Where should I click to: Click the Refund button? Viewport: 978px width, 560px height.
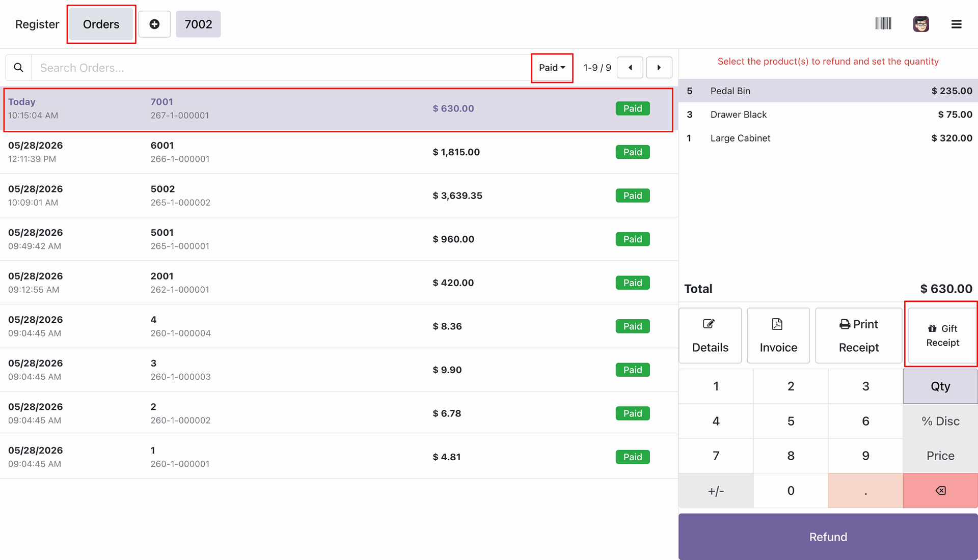828,537
